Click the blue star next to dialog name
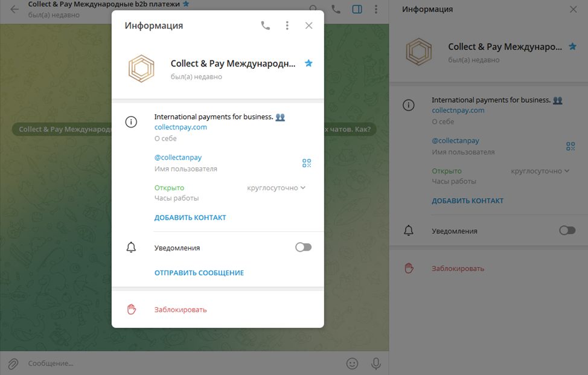Viewport: 588px width, 375px height. click(x=308, y=63)
